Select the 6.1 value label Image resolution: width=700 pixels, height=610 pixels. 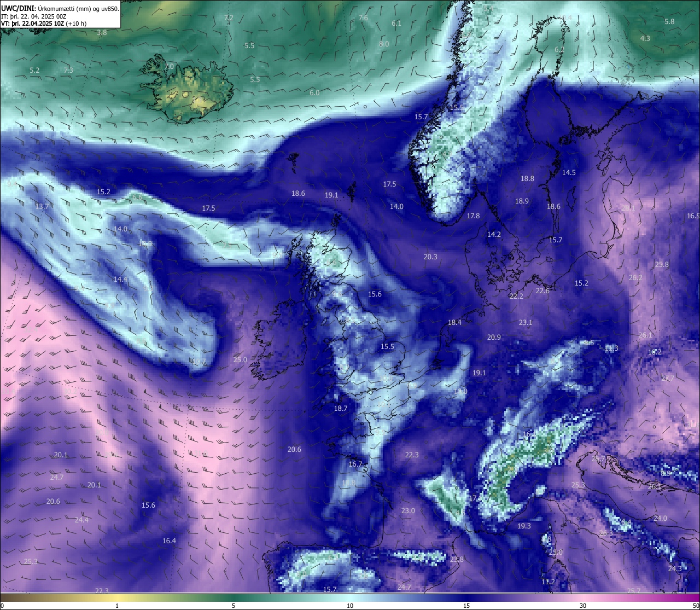tap(396, 23)
